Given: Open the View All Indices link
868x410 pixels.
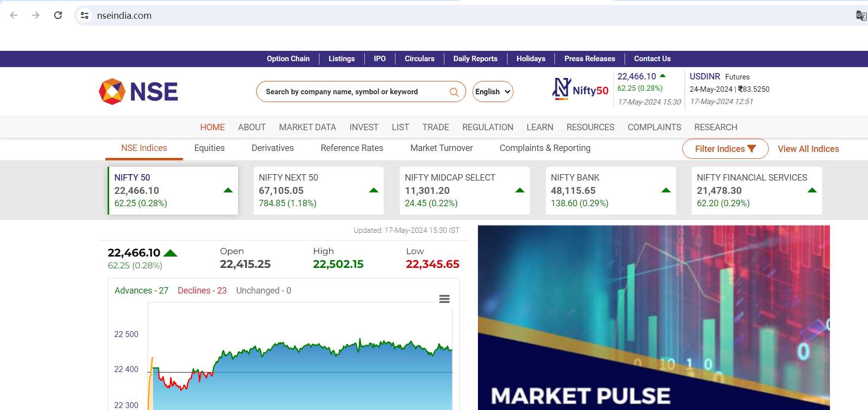Looking at the screenshot, I should [808, 149].
